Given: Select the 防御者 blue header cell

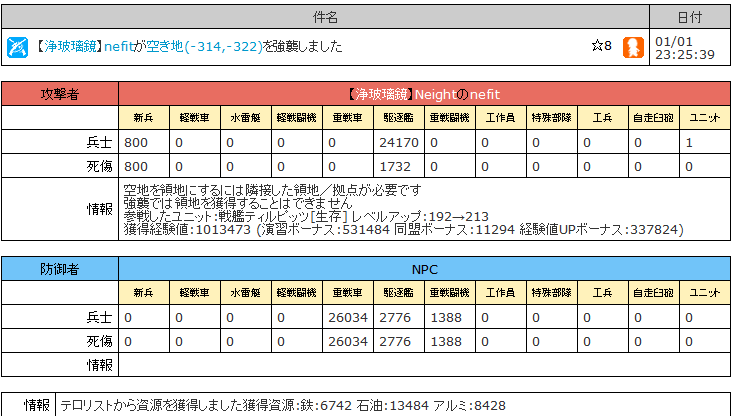Looking at the screenshot, I should 60,269.
